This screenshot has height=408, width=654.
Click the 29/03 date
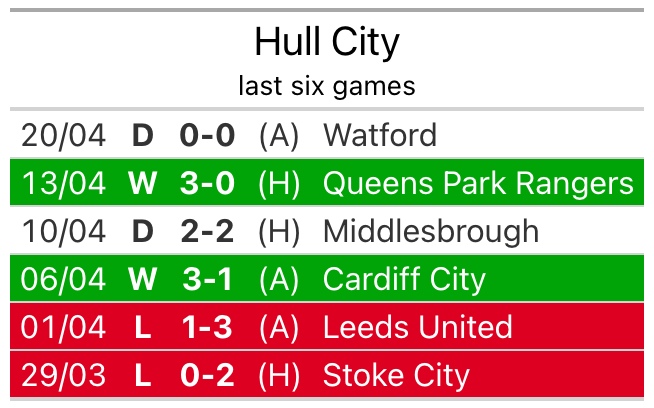(63, 375)
